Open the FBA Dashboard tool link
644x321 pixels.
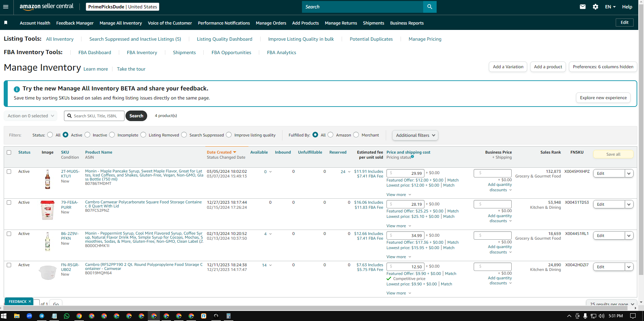coord(95,52)
